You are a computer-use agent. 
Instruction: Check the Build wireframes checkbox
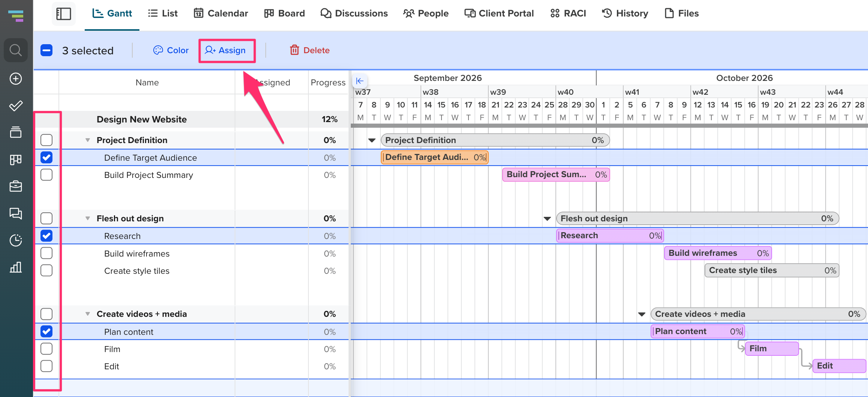coord(46,253)
